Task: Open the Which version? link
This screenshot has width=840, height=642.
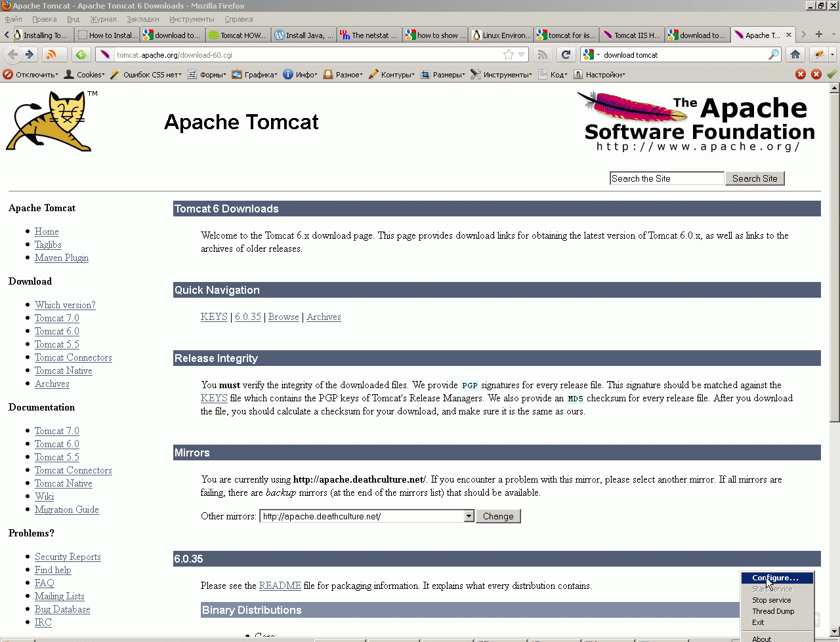Action: pyautogui.click(x=65, y=305)
